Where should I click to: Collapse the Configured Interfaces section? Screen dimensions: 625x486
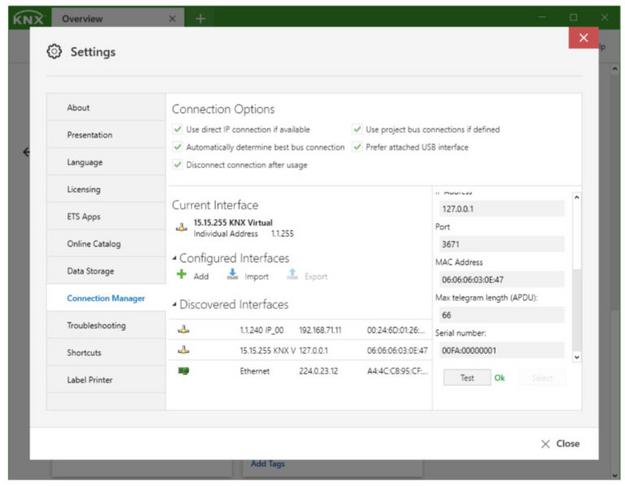point(175,259)
